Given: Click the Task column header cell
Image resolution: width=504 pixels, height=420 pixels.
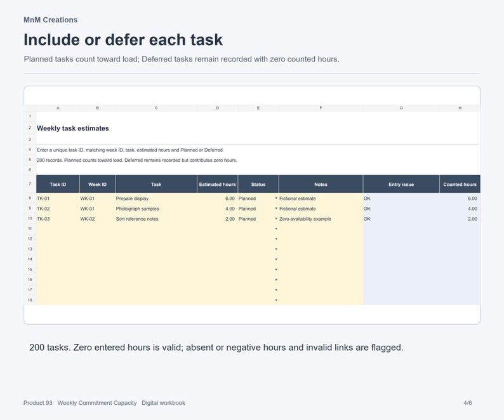Looking at the screenshot, I should click(x=156, y=184).
